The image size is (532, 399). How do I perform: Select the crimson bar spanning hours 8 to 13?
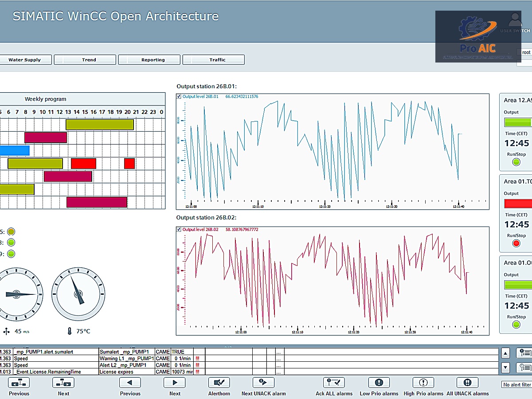pos(46,137)
